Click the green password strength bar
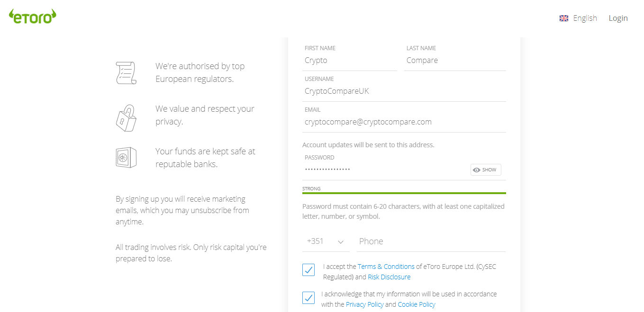The height and width of the screenshot is (312, 644). click(x=404, y=193)
